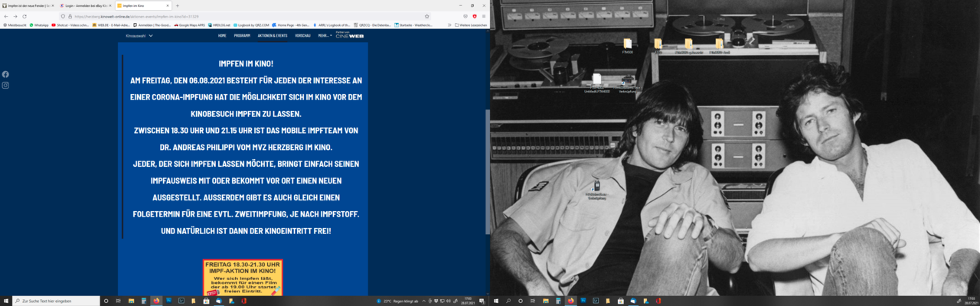Open the 'Weitere Lesezeichen' bookmarks folder

471,24
